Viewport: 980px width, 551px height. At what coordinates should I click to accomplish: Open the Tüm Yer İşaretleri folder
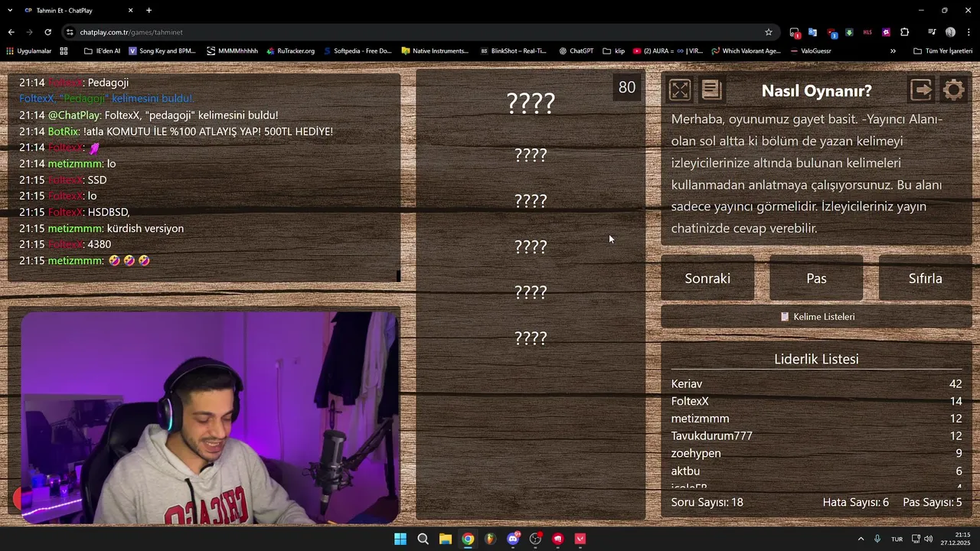tap(942, 51)
